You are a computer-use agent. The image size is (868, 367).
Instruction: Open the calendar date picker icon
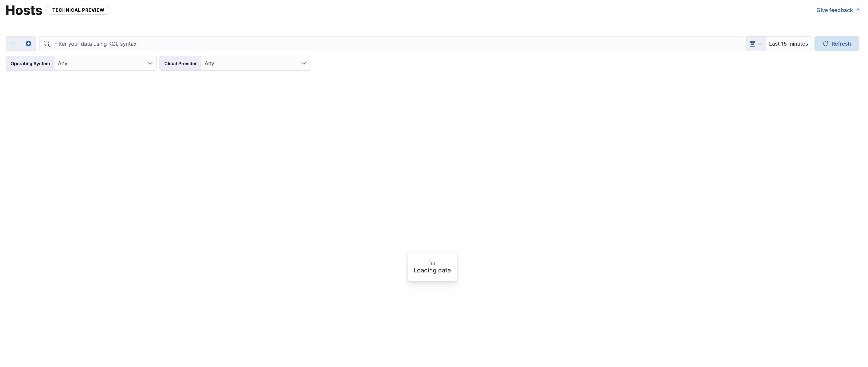(x=753, y=44)
